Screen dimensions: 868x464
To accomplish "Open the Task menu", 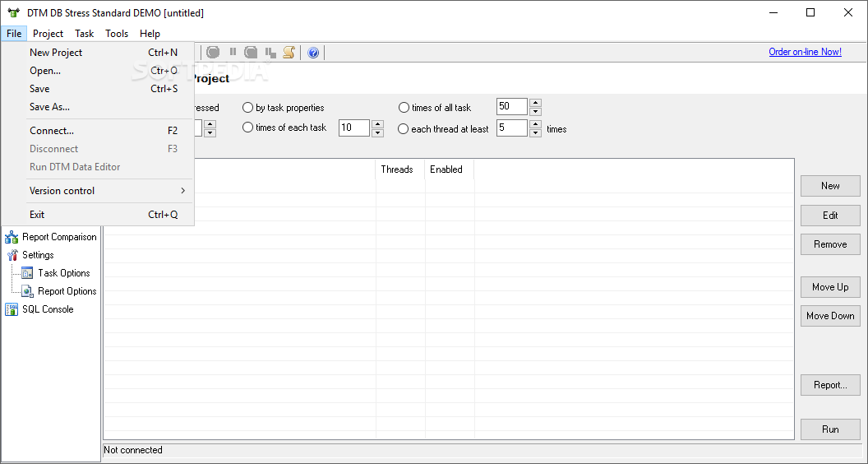I will pyautogui.click(x=84, y=33).
